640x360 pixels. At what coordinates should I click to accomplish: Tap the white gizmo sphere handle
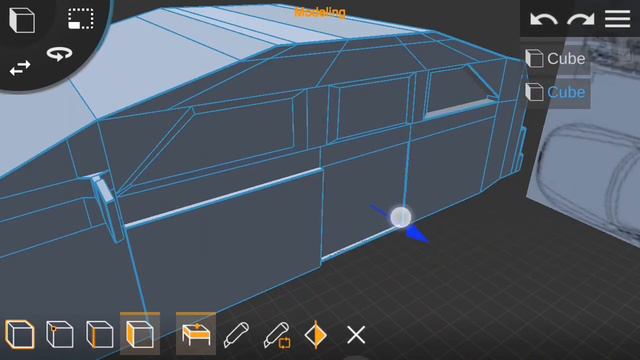[x=400, y=217]
